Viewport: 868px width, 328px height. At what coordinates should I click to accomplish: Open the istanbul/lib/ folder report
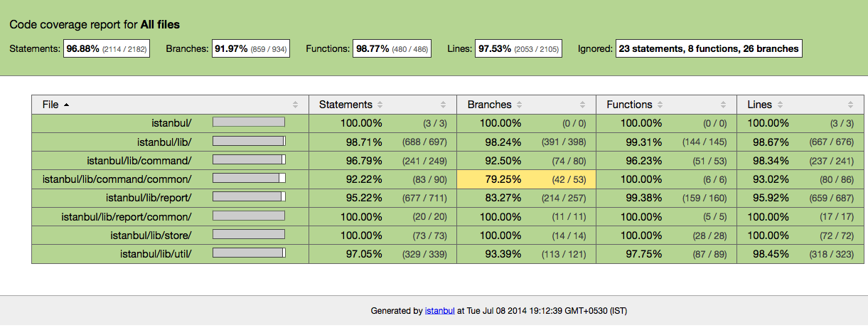pos(164,142)
